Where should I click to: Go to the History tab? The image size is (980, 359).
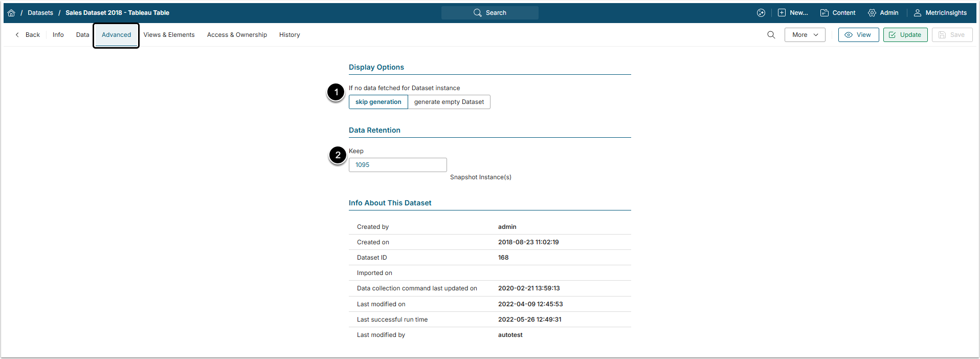289,35
